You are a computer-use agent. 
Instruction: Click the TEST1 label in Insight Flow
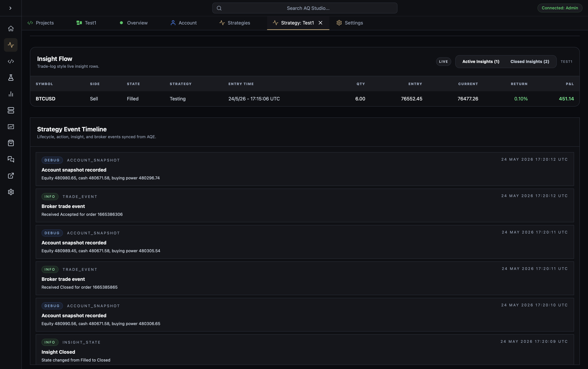coord(566,61)
